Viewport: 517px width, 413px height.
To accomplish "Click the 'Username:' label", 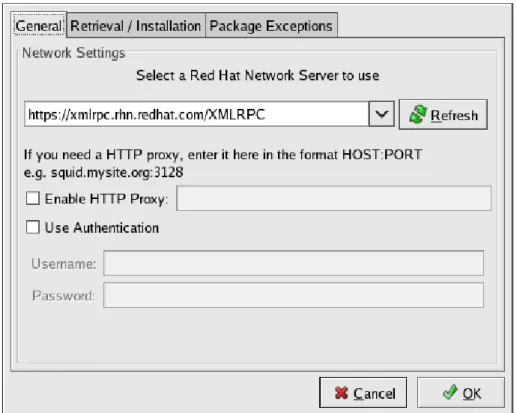I will [x=64, y=264].
